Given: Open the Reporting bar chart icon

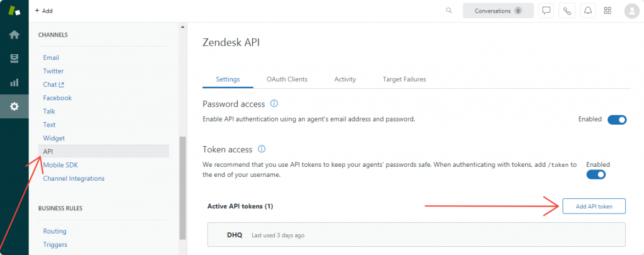Looking at the screenshot, I should [14, 82].
